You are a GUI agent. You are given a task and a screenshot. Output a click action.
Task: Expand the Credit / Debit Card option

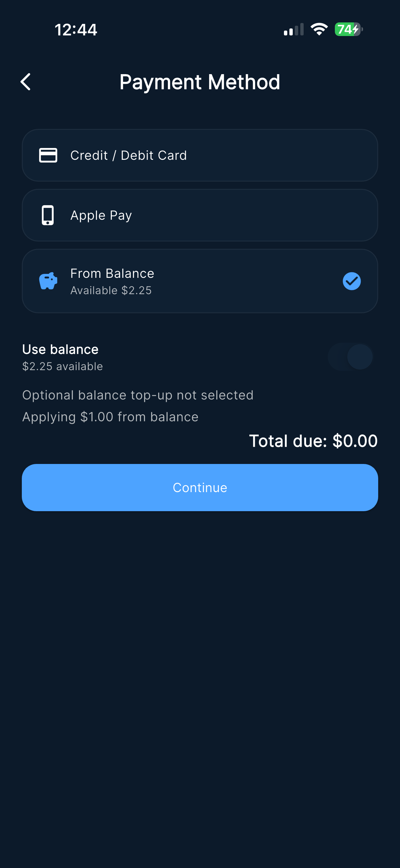(200, 155)
